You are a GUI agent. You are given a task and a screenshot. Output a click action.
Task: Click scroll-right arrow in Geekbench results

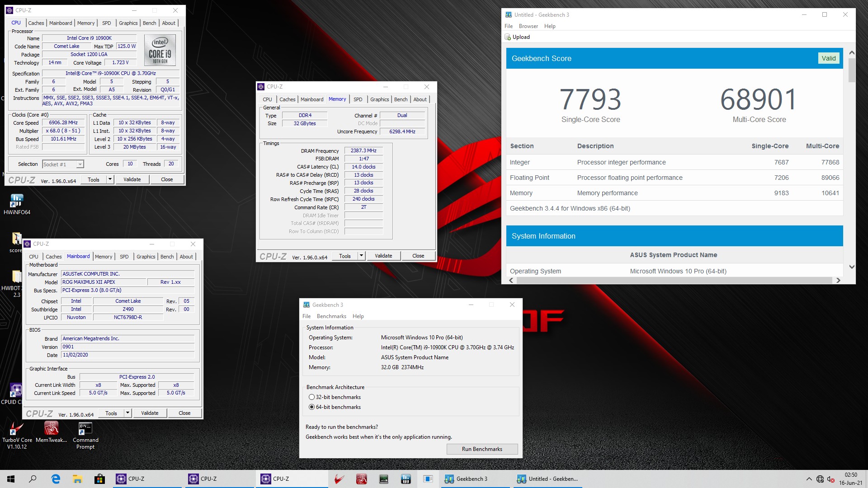coord(838,281)
